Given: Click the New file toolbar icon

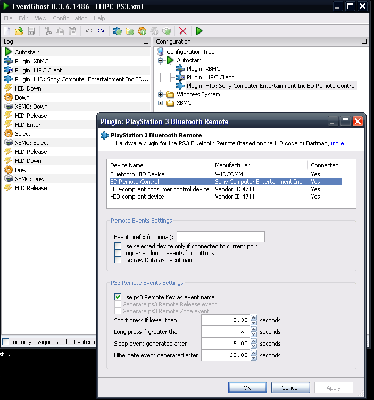Looking at the screenshot, I should pyautogui.click(x=8, y=31).
